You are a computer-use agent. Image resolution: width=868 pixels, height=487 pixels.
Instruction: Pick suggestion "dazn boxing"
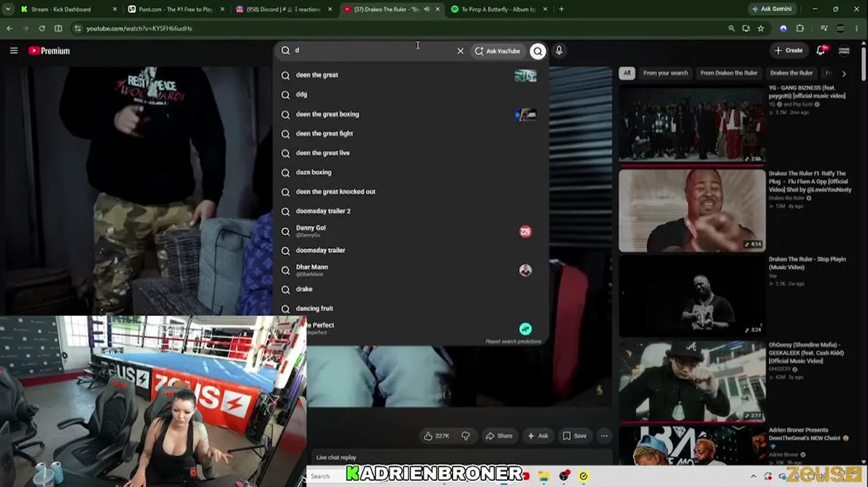412,172
